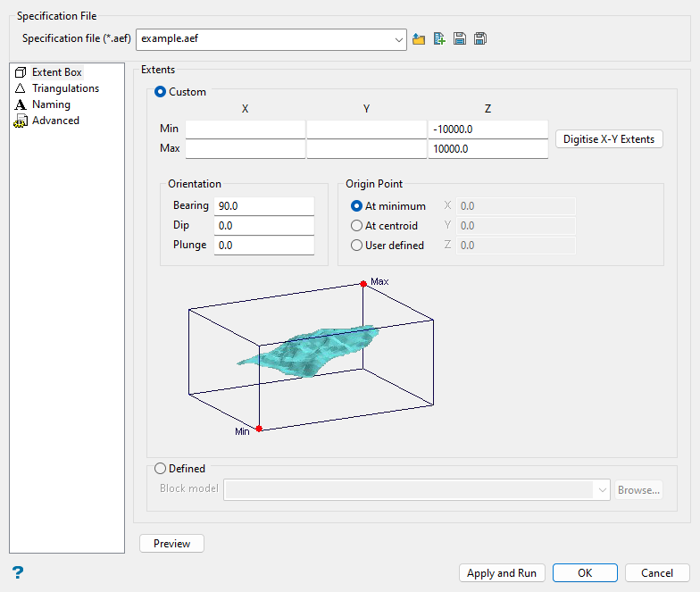The width and height of the screenshot is (700, 592).
Task: Expand the specification file dropdown
Action: pos(398,39)
